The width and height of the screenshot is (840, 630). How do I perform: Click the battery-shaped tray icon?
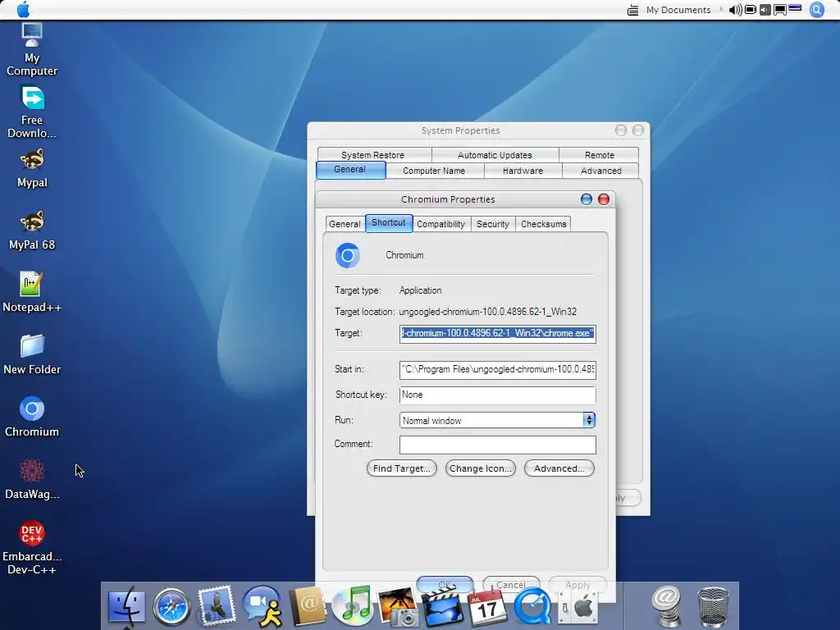[x=751, y=10]
